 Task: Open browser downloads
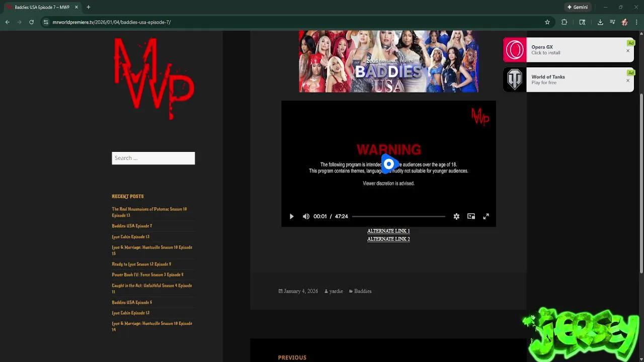600,22
